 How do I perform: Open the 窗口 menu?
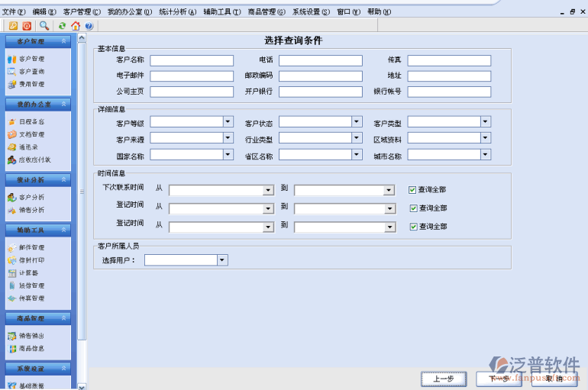[349, 11]
